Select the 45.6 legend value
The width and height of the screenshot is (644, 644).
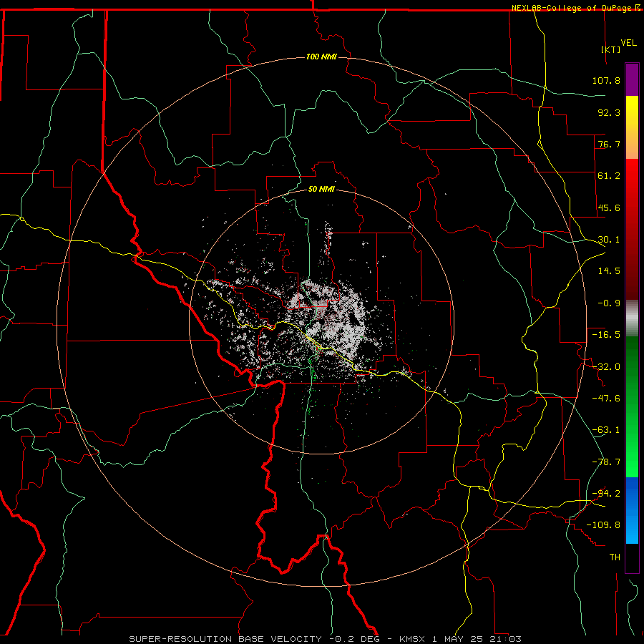(609, 208)
